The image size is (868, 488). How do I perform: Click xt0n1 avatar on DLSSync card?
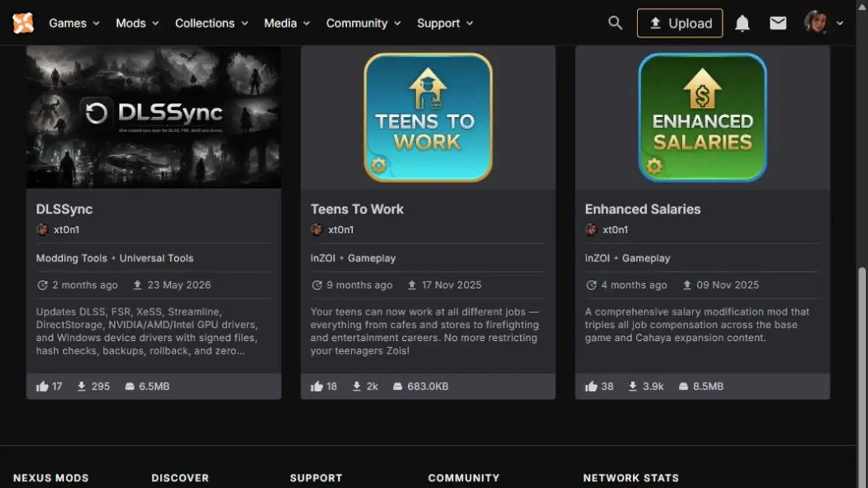pyautogui.click(x=42, y=230)
